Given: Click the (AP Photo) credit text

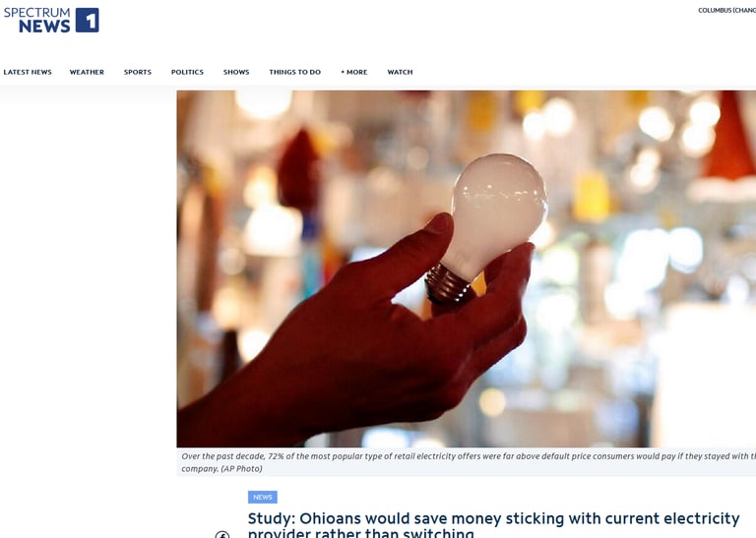Looking at the screenshot, I should 241,468.
